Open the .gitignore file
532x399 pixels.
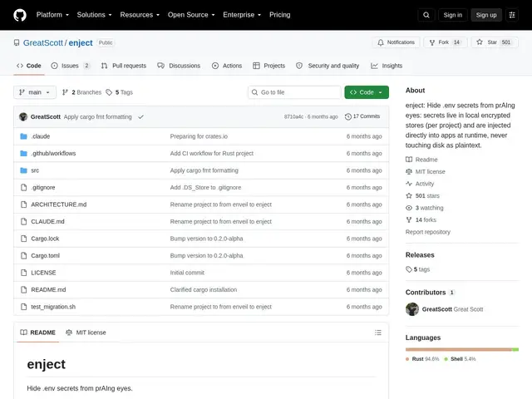click(43, 187)
